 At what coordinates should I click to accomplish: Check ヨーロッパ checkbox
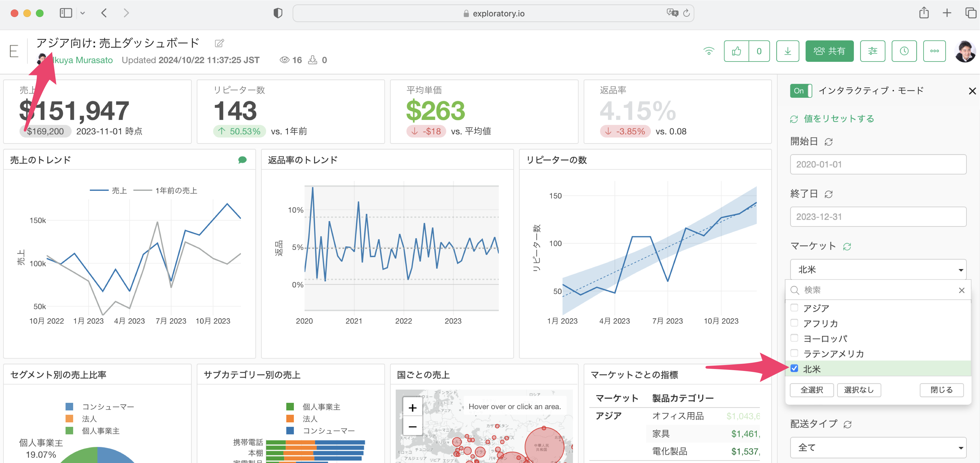pos(794,338)
